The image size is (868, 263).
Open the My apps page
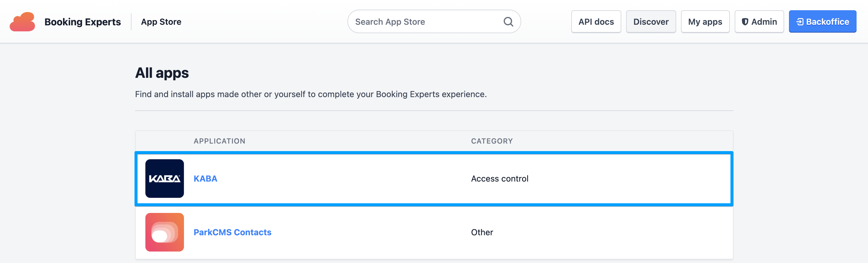[x=705, y=22]
